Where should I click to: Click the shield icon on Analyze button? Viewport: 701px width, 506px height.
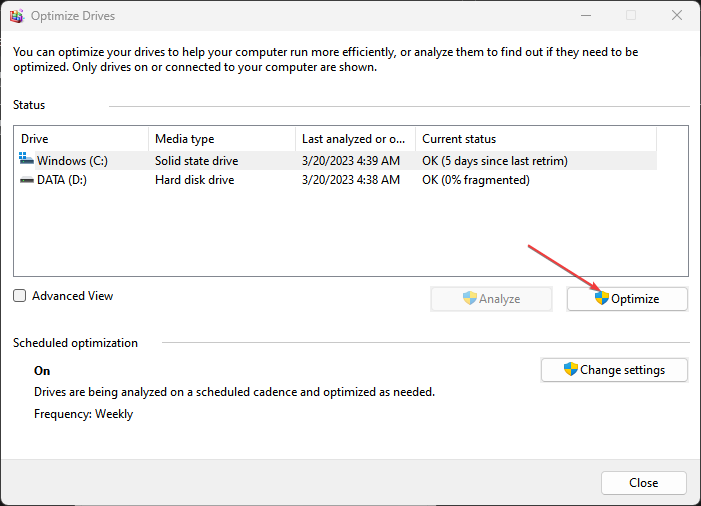pos(469,298)
